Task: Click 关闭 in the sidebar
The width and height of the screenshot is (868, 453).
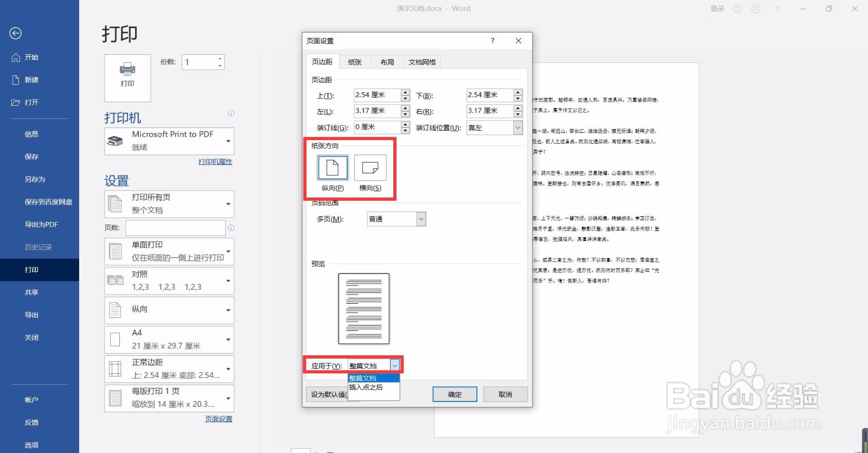Action: (x=31, y=337)
